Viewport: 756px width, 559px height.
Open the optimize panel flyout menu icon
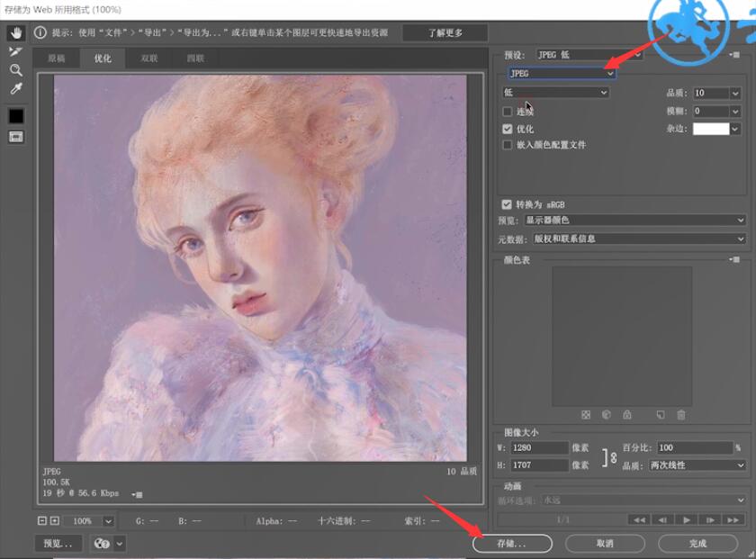(734, 55)
